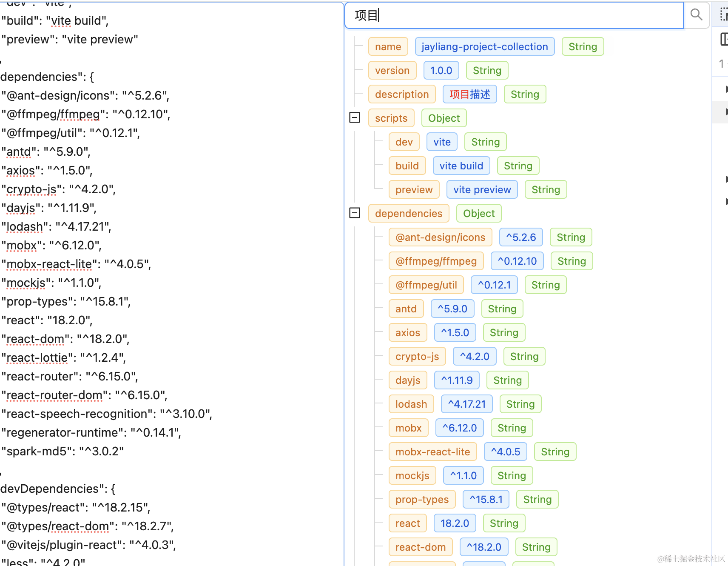Click the "@vitejs/plugin-react" line in editor
The width and height of the screenshot is (728, 566).
pos(88,545)
